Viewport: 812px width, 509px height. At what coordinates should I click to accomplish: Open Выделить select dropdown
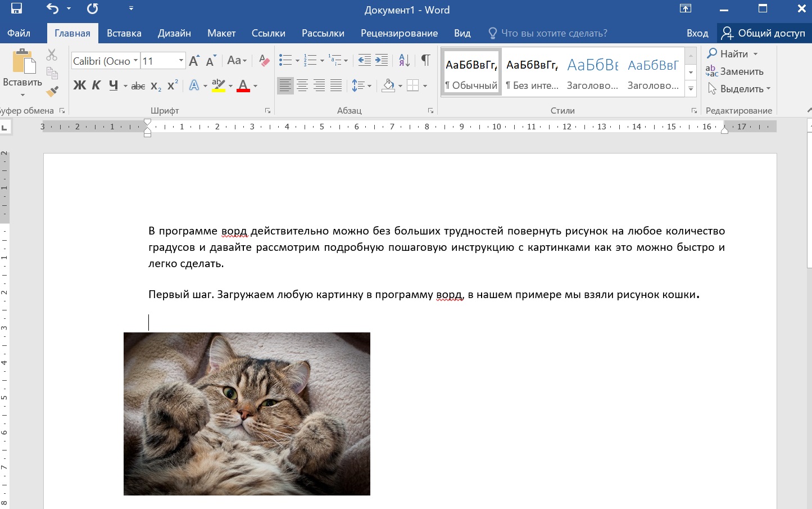740,89
